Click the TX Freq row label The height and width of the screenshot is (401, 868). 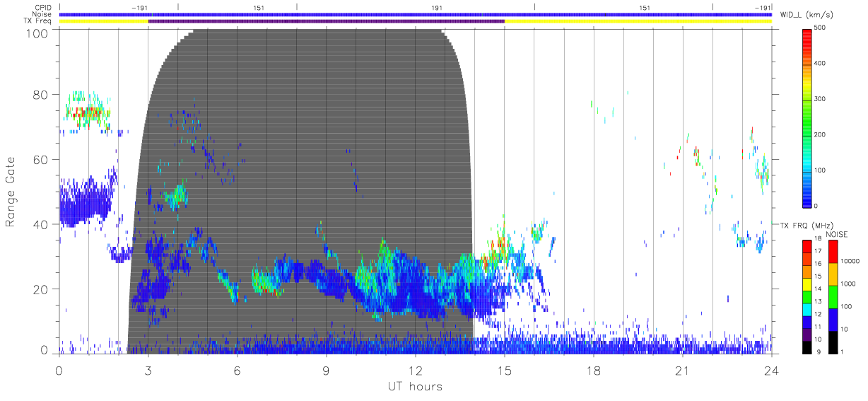pyautogui.click(x=38, y=21)
